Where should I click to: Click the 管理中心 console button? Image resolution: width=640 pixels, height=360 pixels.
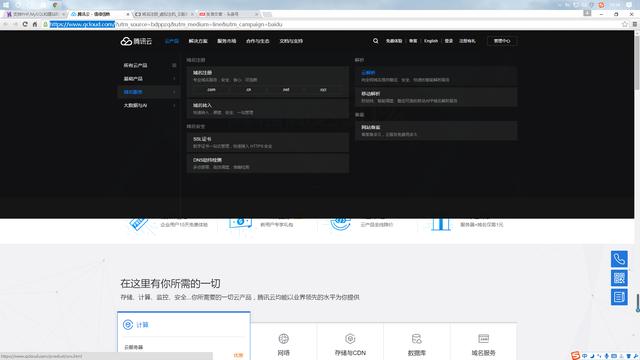pyautogui.click(x=502, y=41)
